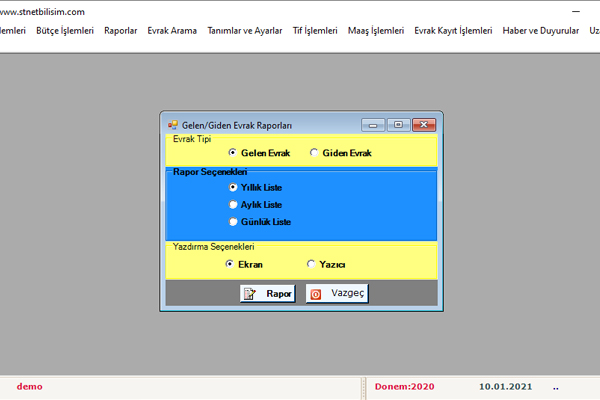Click the date 10.01.2021 in status bar
The width and height of the screenshot is (600, 400).
505,387
